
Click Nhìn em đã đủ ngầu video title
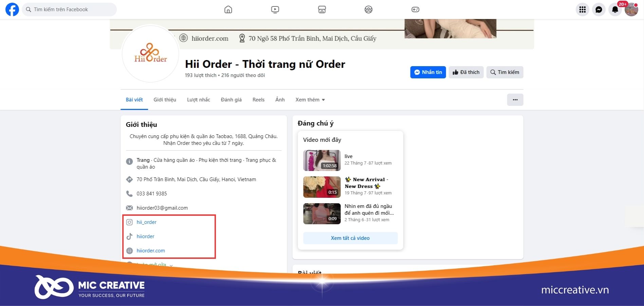369,210
